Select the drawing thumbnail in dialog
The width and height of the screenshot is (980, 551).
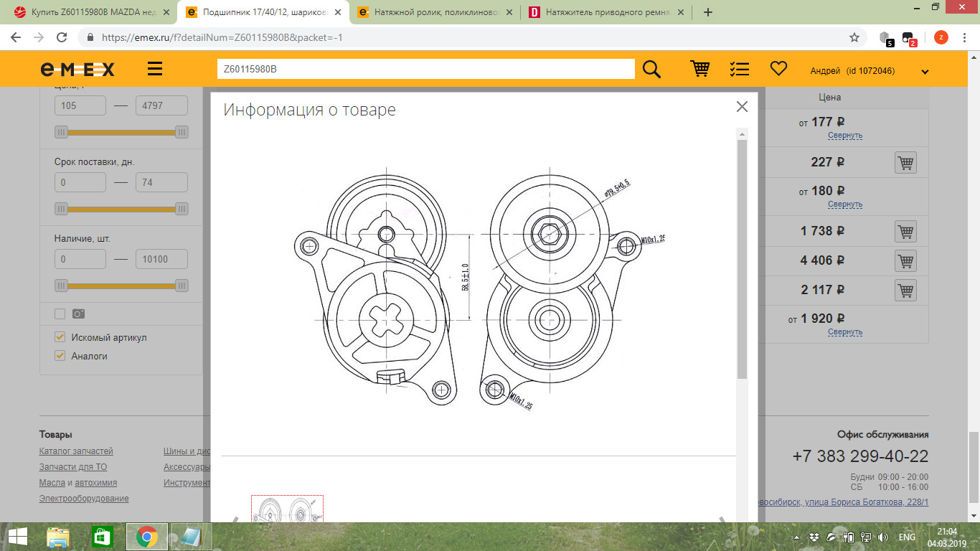click(287, 509)
